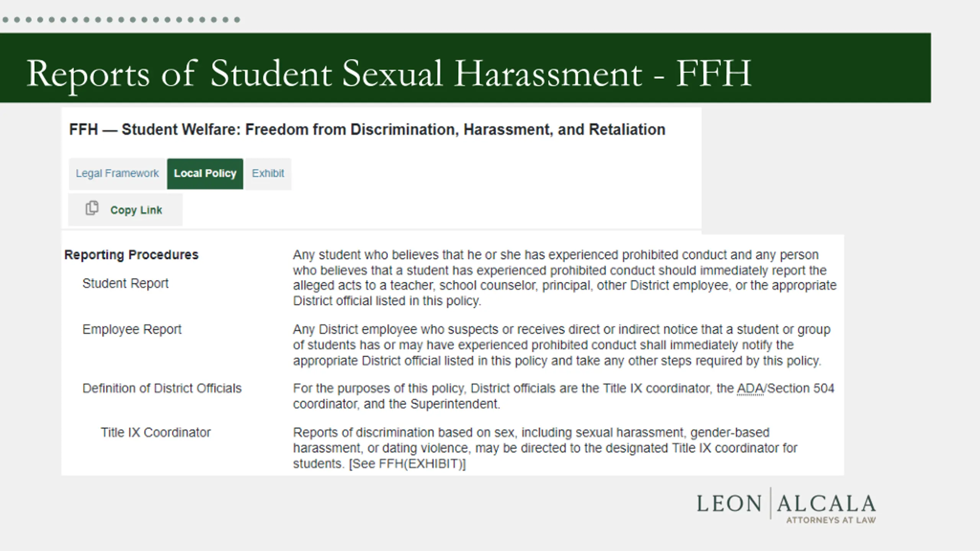980x551 pixels.
Task: Click the Title IX Coordinator label
Action: (155, 432)
